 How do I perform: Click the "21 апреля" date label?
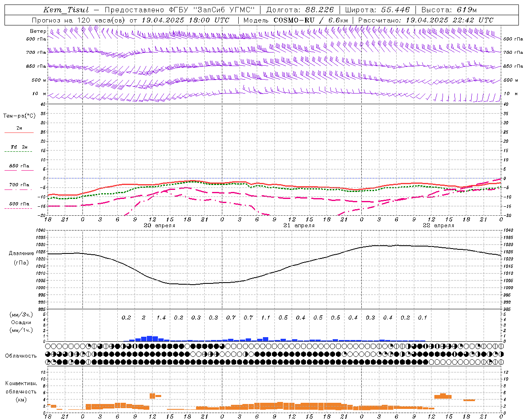coord(299,226)
